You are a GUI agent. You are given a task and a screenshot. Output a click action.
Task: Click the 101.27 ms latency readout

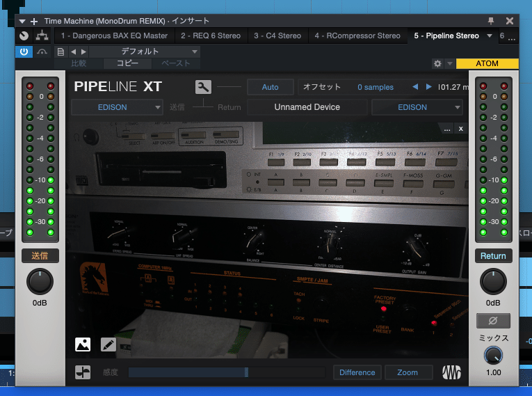pyautogui.click(x=453, y=87)
